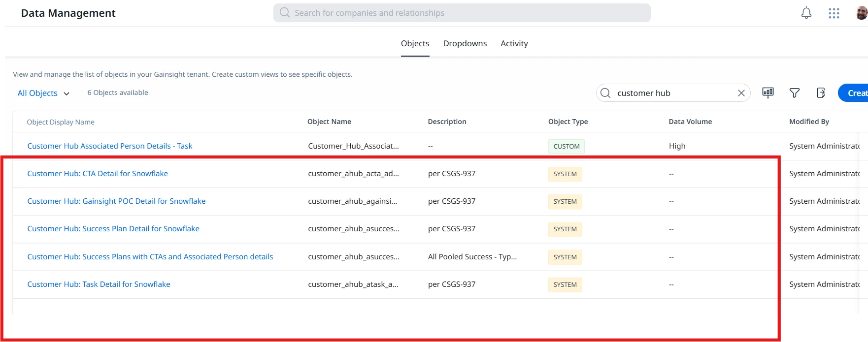The width and height of the screenshot is (868, 342).
Task: Click the Data Management page title
Action: (x=68, y=13)
